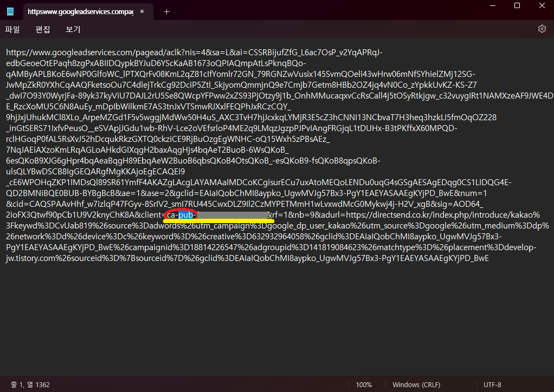
Task: Open the 편집 menu
Action: pyautogui.click(x=43, y=29)
